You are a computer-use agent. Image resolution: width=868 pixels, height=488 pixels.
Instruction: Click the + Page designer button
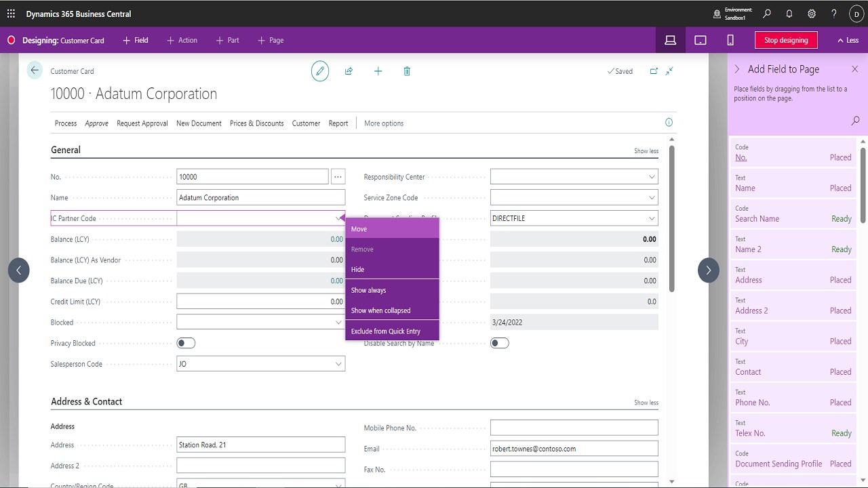click(x=271, y=40)
